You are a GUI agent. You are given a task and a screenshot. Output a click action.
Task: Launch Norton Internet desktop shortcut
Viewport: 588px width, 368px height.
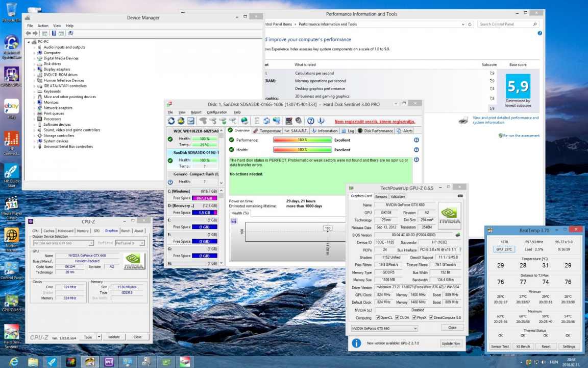coord(11,240)
